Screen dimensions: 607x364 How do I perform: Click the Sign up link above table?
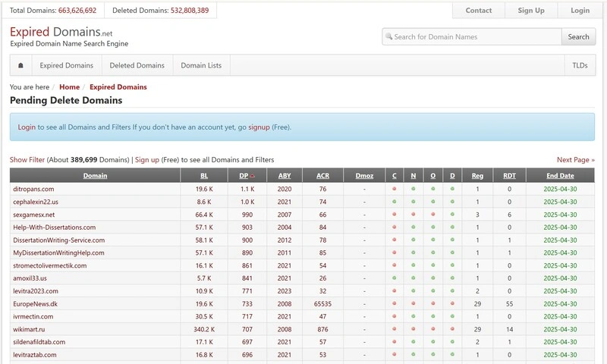click(147, 160)
